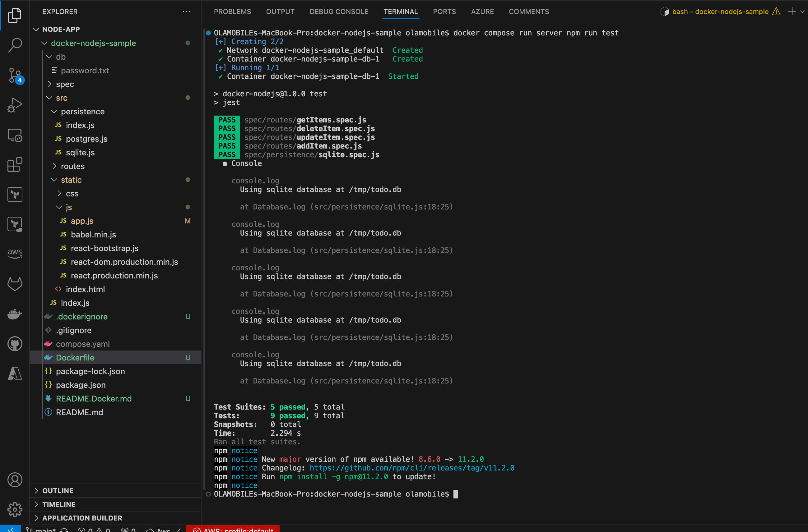
Task: Collapse the static folder
Action: coord(115,180)
